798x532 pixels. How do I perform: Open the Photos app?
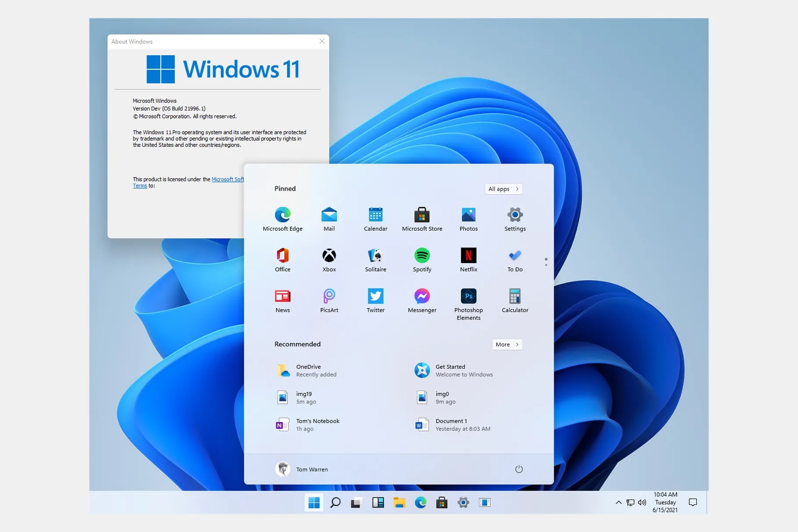coord(468,218)
